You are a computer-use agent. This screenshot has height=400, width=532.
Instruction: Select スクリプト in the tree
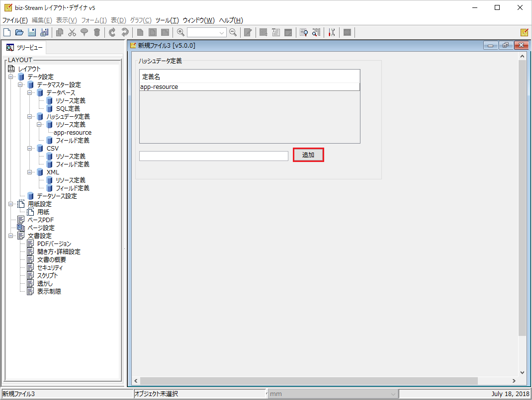pyautogui.click(x=47, y=276)
